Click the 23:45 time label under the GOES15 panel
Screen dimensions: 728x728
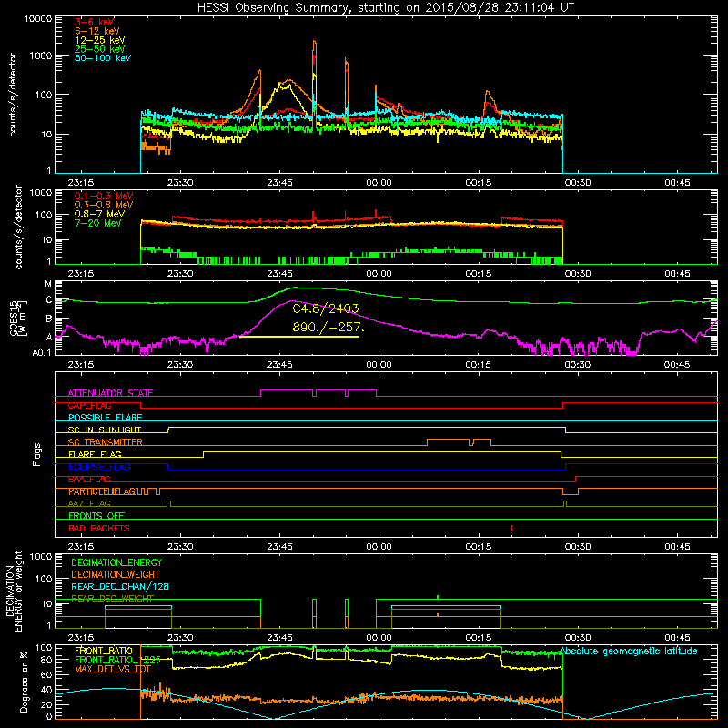279,365
